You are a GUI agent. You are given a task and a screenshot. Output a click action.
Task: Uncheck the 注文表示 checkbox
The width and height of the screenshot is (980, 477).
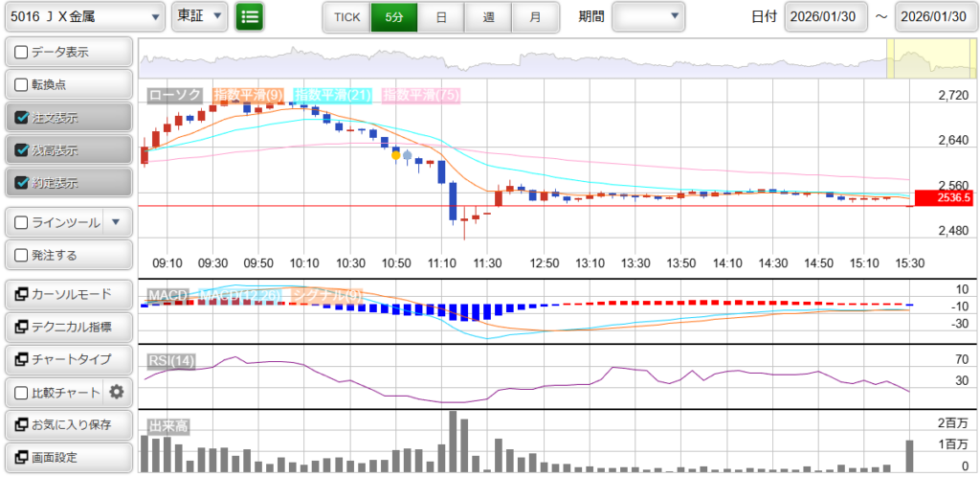22,118
